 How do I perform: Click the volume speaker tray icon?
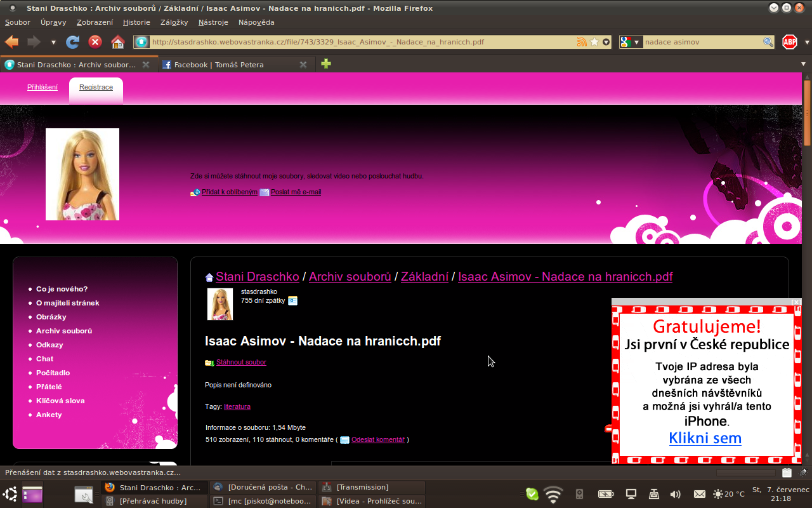pyautogui.click(x=675, y=494)
